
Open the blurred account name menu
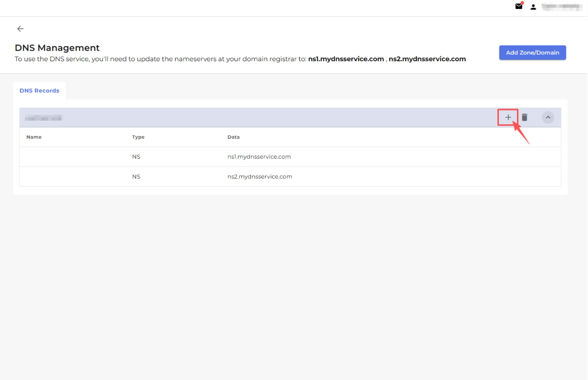click(x=562, y=7)
